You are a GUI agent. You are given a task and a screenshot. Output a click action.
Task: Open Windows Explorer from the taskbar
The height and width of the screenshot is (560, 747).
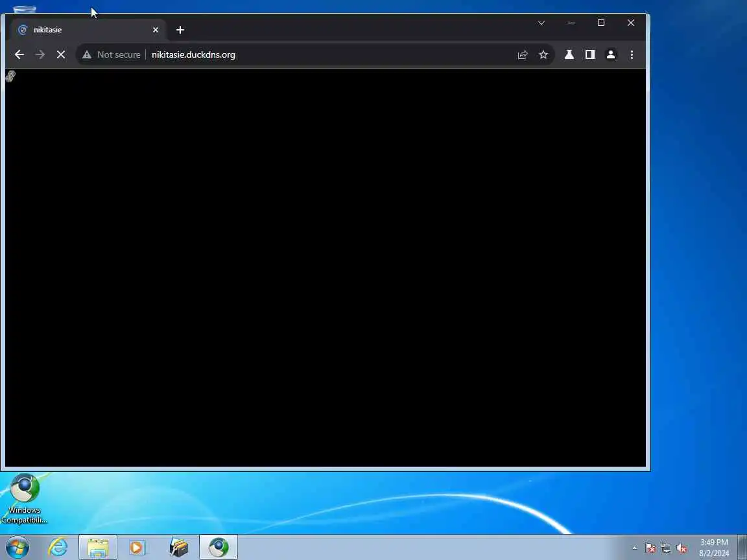click(98, 547)
